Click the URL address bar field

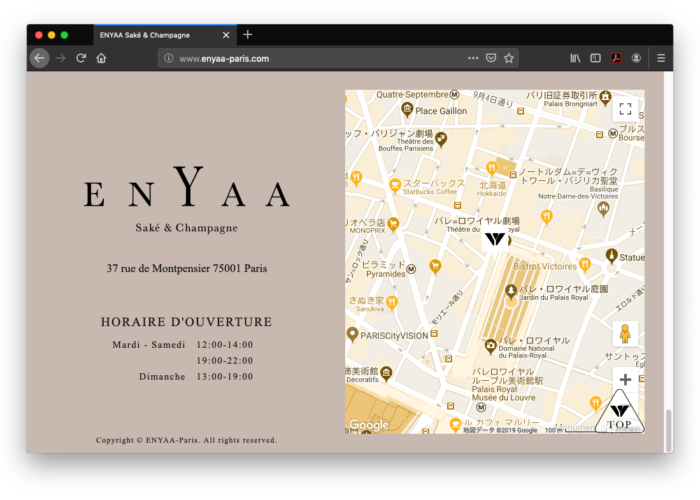coord(320,58)
